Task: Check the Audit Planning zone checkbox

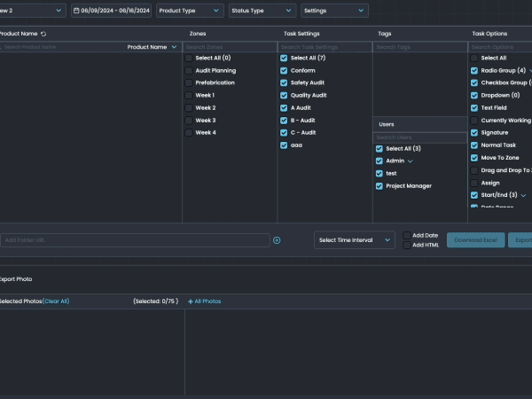Action: click(189, 70)
